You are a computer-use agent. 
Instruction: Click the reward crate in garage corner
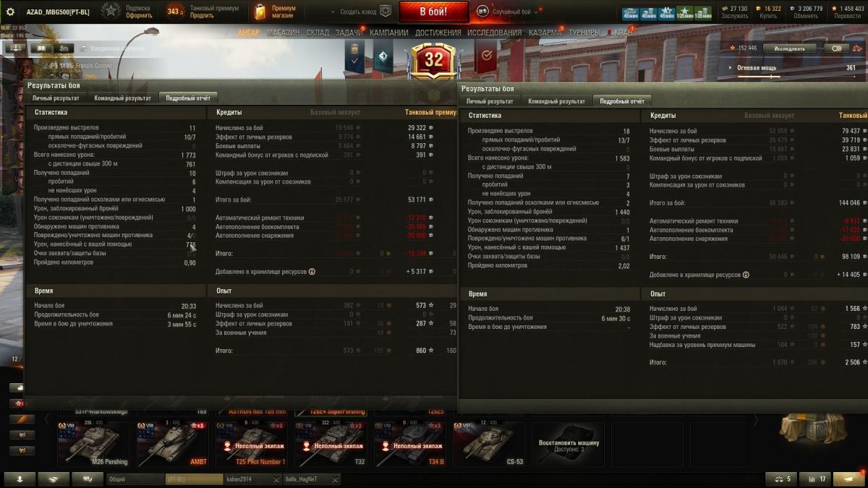tap(815, 428)
